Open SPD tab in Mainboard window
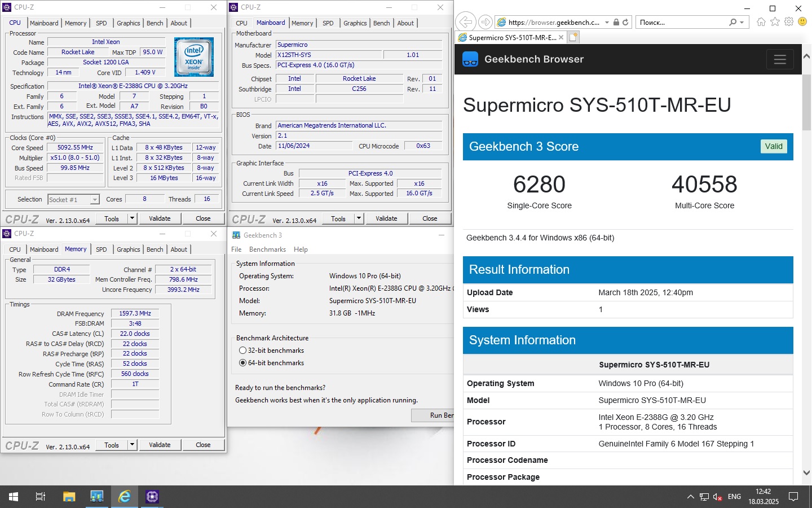Image resolution: width=812 pixels, height=508 pixels. 328,23
